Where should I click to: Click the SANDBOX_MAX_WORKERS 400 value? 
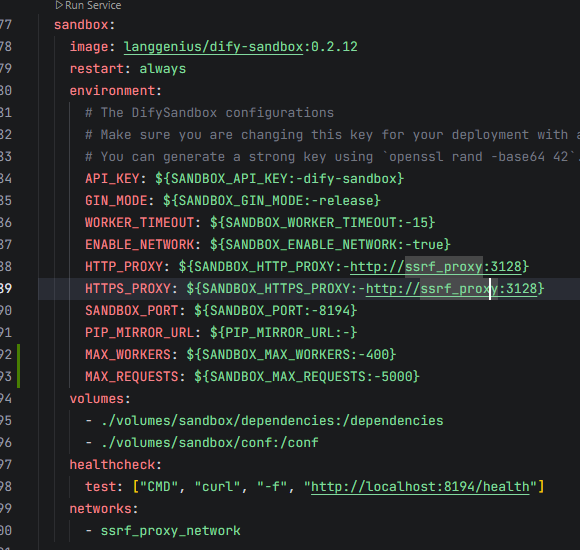[x=291, y=354]
